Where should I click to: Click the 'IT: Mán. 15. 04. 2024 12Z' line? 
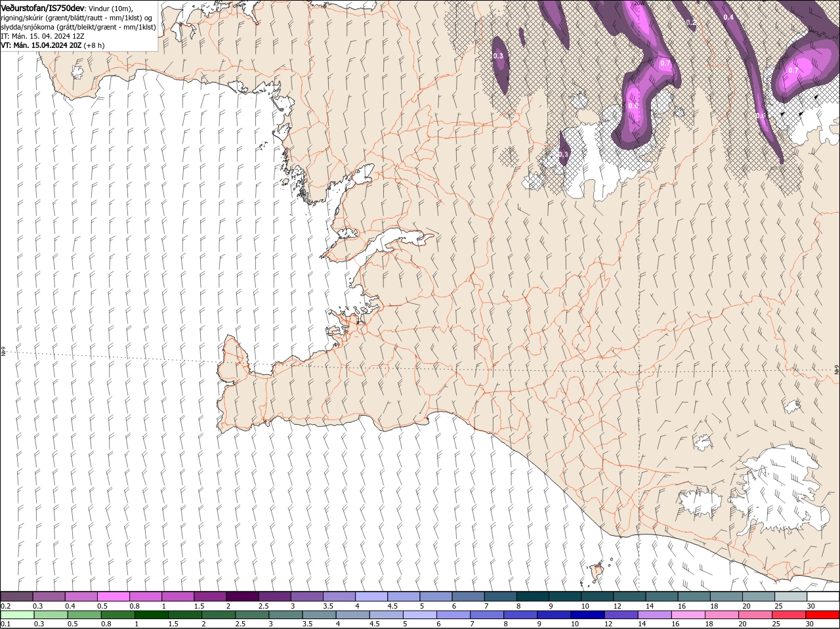(41, 36)
